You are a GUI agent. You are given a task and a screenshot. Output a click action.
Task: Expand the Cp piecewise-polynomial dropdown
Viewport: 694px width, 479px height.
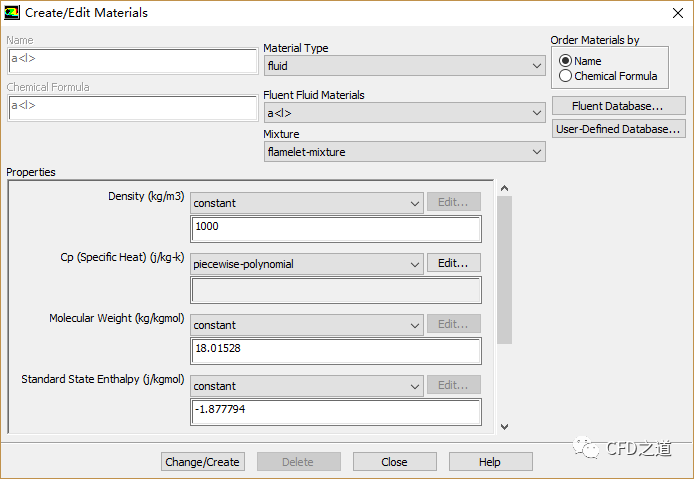(306, 264)
